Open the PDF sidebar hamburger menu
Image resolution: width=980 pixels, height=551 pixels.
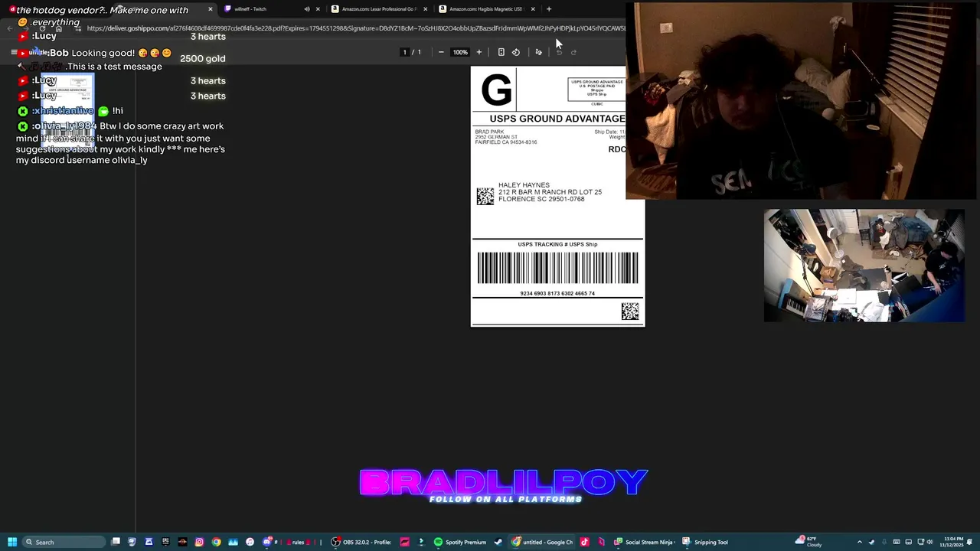14,52
